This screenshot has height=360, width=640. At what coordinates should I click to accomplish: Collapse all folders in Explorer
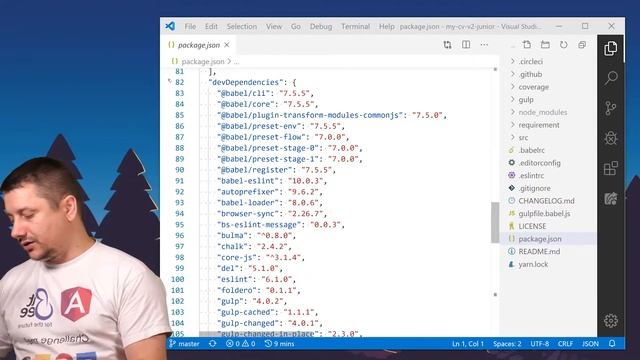(582, 44)
